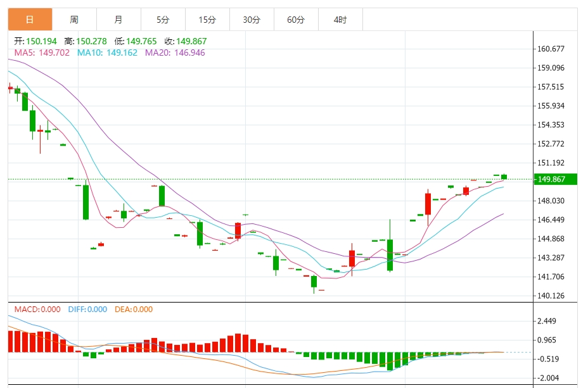Click the low price value 149.765

point(141,41)
